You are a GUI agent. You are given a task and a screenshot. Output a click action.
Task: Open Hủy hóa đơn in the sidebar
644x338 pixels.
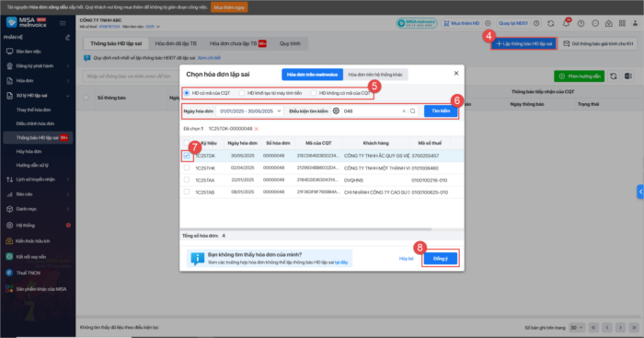(29, 151)
